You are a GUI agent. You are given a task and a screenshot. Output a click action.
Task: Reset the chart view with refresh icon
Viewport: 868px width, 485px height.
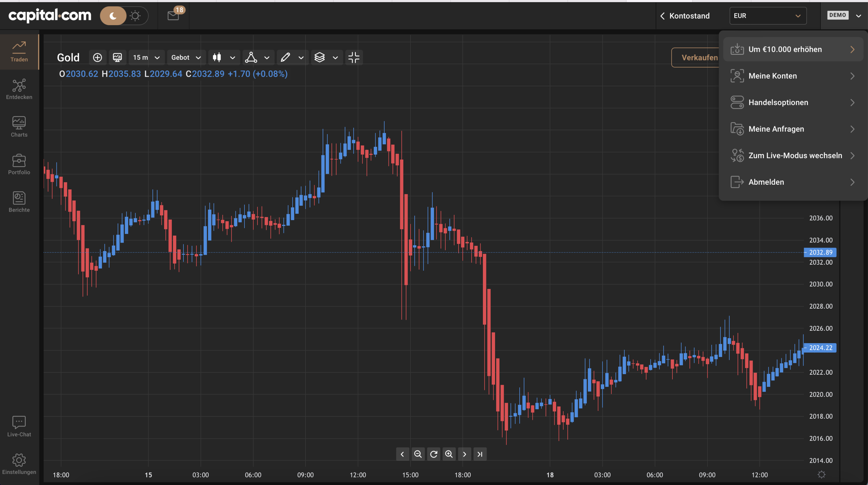click(434, 454)
